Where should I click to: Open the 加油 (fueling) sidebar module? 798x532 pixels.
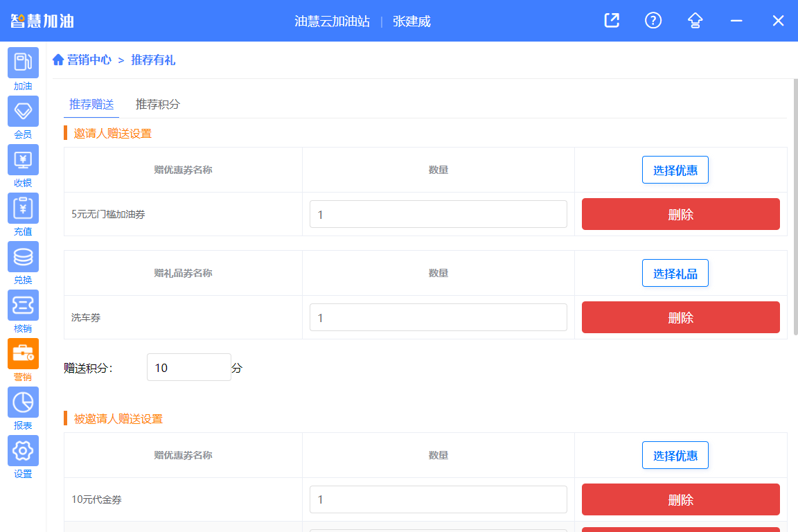(x=23, y=62)
